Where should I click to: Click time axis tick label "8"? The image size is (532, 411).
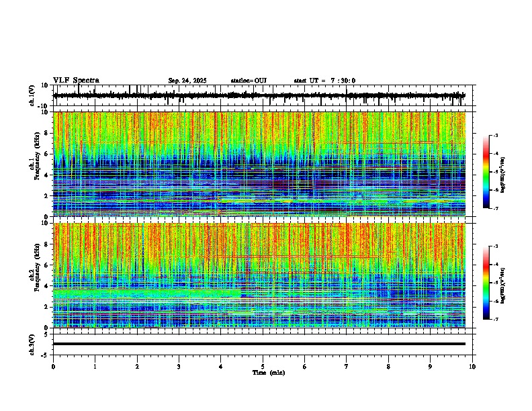pos(388,367)
